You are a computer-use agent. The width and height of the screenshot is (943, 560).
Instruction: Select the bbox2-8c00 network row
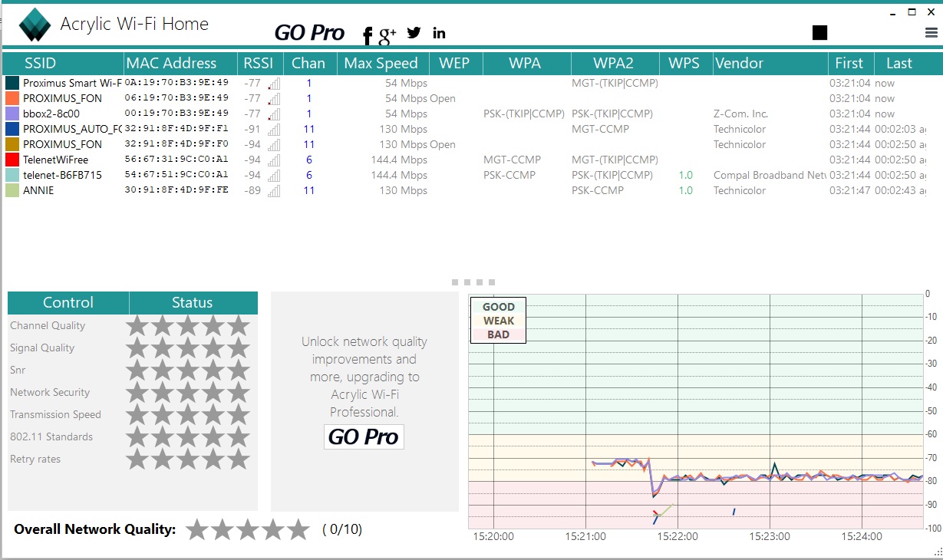click(x=471, y=114)
